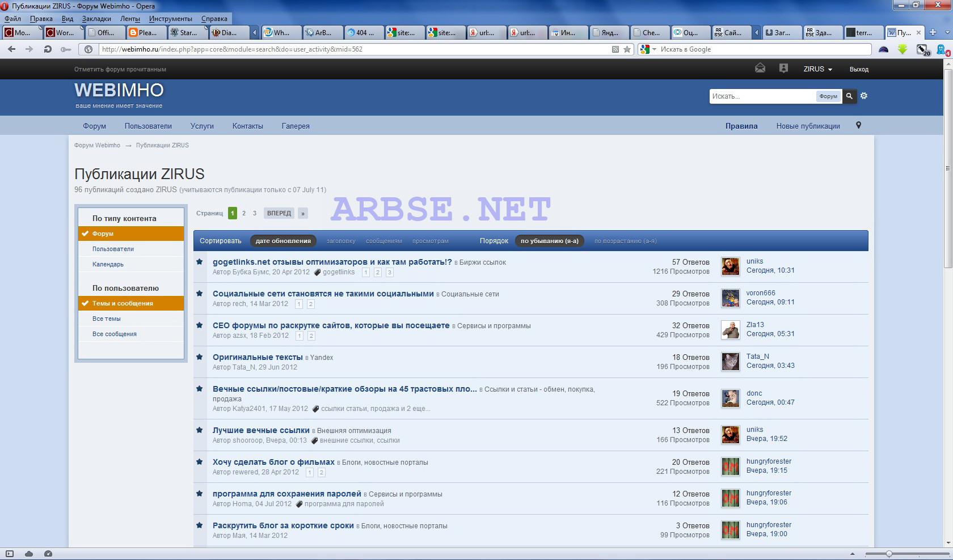
Task: Select the Темы и сообщения filter
Action: (131, 303)
